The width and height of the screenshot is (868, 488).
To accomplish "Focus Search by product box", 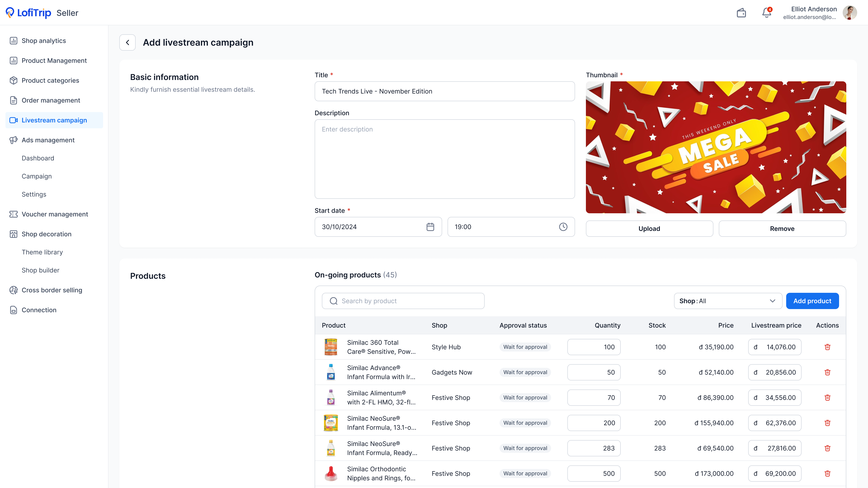I will click(x=403, y=301).
